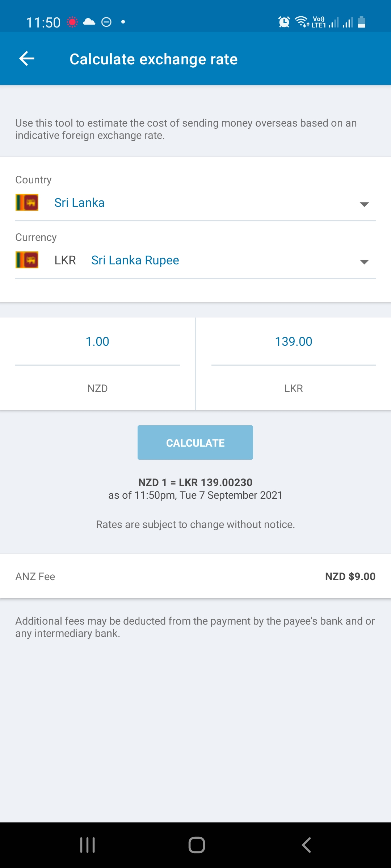Click the CALCULATE button
This screenshot has height=868, width=391.
(x=195, y=443)
